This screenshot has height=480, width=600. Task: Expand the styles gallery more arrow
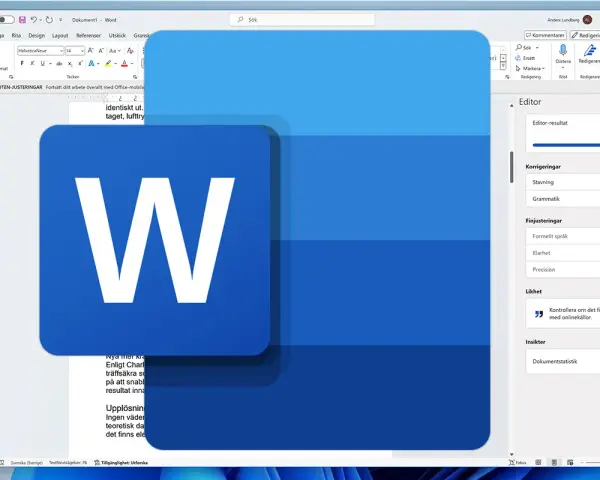504,67
